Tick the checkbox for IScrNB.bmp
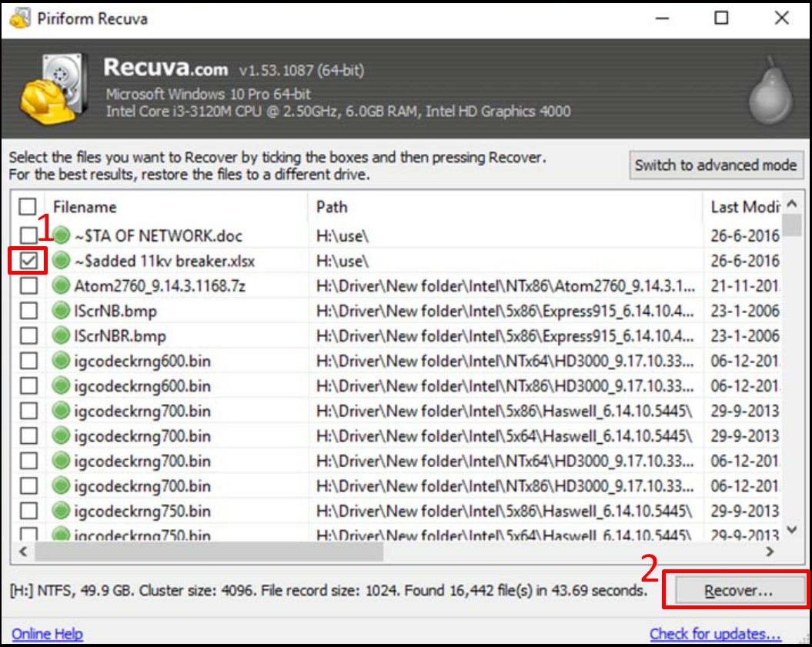Viewport: 812px width, 647px height. tap(28, 310)
